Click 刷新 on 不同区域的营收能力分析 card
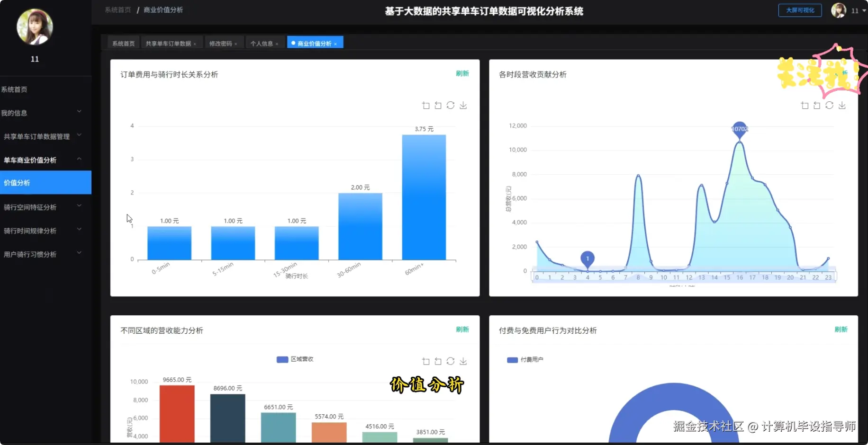 [x=462, y=329]
